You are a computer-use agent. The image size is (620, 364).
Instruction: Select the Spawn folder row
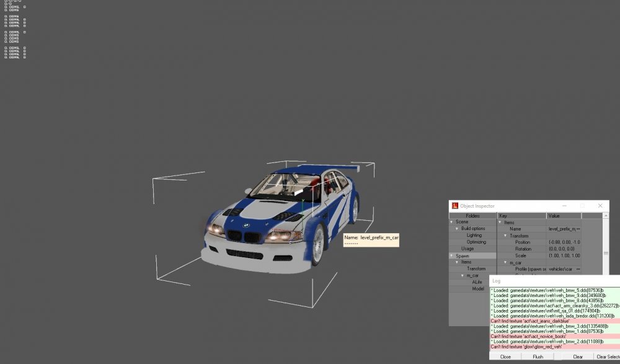click(x=473, y=256)
